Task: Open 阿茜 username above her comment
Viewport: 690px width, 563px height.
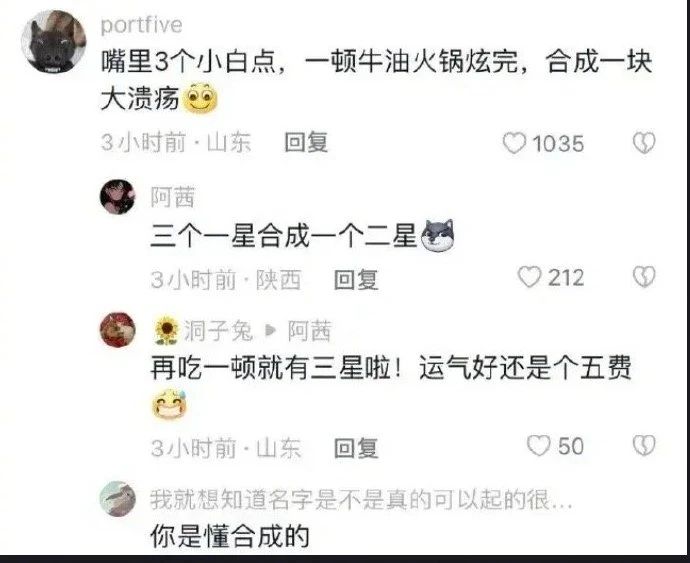Action: coord(172,197)
